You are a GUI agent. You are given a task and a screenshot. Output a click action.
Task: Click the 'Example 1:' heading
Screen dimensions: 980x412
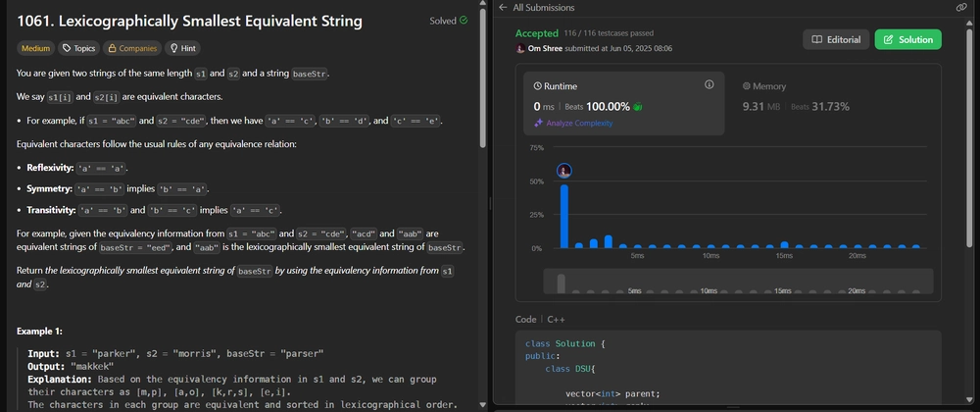point(39,331)
